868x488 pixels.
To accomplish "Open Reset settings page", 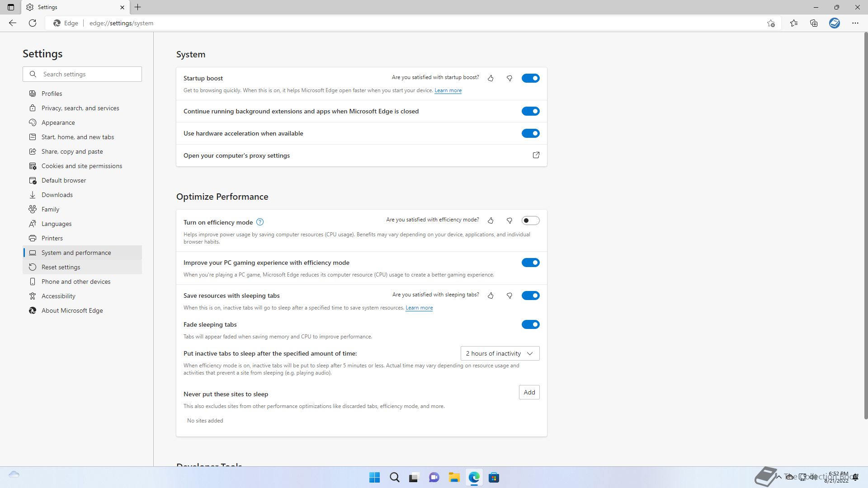I will coord(82,267).
